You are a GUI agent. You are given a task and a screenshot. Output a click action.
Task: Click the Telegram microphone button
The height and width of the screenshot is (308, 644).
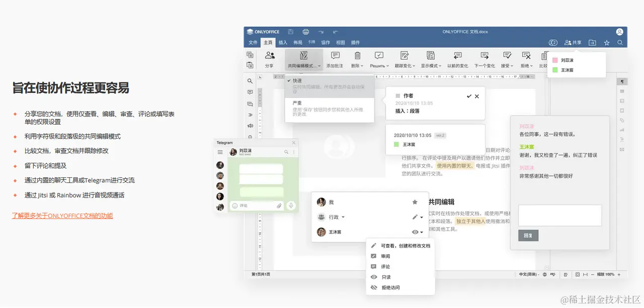pos(291,206)
